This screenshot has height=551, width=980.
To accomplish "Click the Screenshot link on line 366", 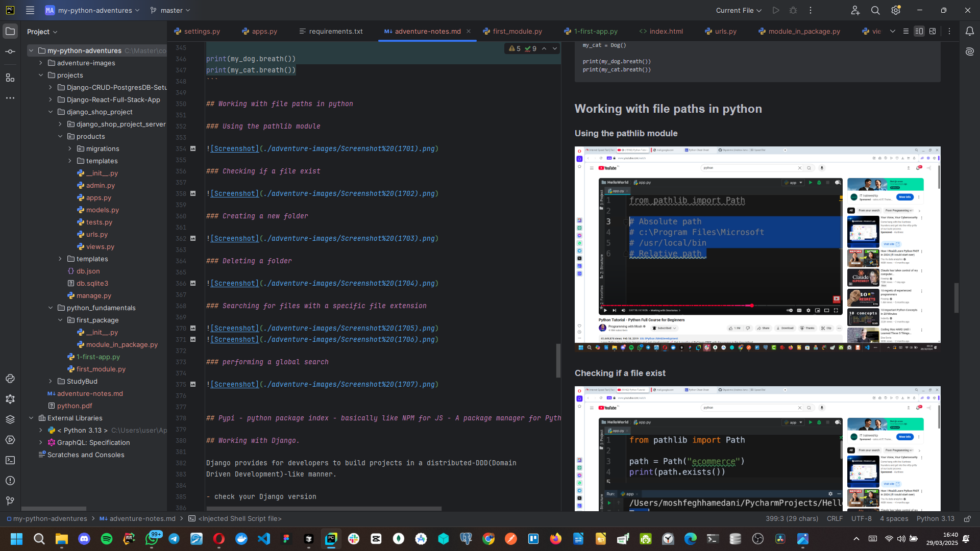I will tap(235, 283).
